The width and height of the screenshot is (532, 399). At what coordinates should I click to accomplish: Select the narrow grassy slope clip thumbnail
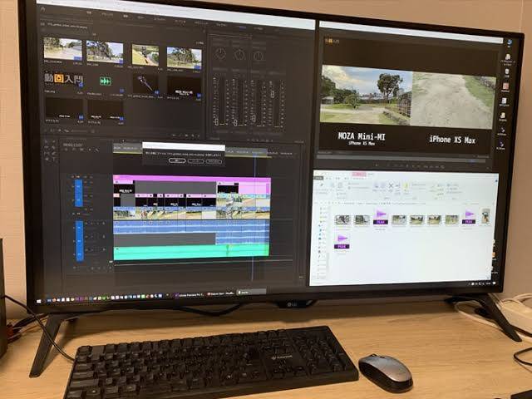(145, 55)
